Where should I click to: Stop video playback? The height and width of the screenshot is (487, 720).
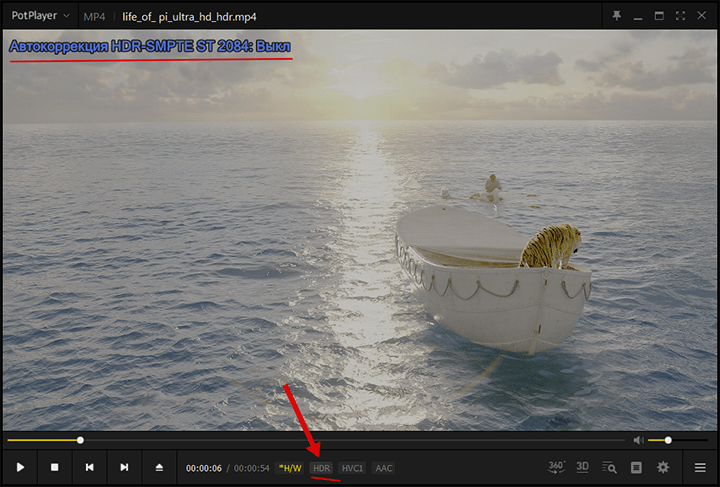[55, 467]
